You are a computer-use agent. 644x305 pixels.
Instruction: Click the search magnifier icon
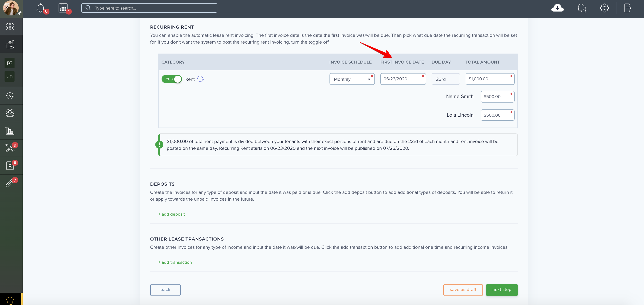88,8
